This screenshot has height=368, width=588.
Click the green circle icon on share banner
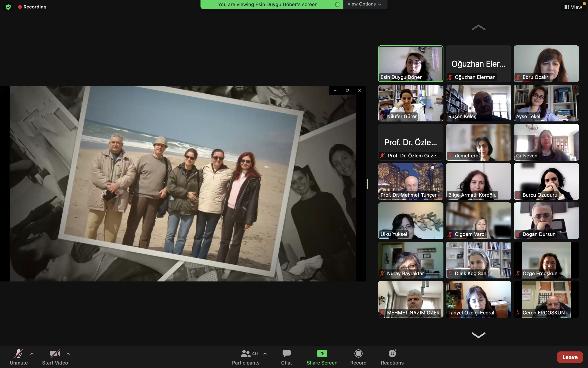(337, 4)
